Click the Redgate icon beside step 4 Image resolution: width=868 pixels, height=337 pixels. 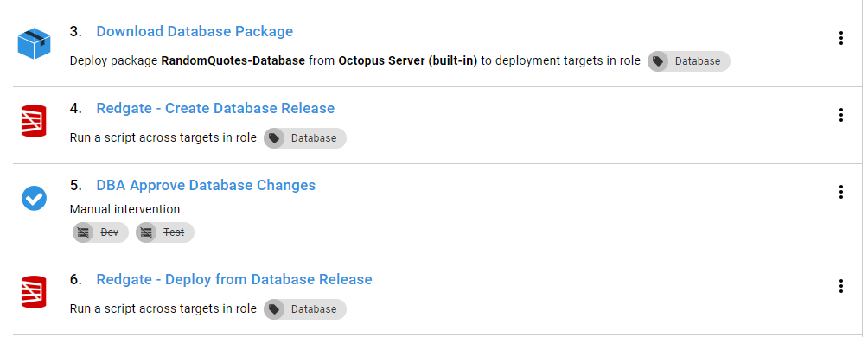coord(34,121)
